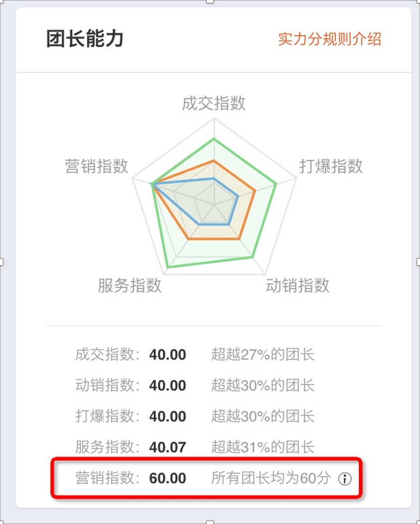Click the 营销指数 radar axis label
The width and height of the screenshot is (420, 524).
(x=97, y=166)
